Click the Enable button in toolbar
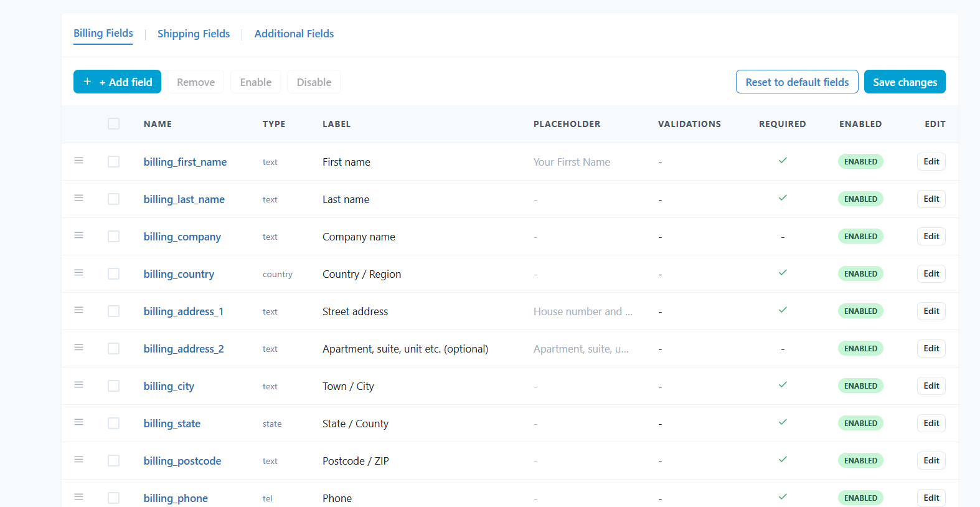980x507 pixels. [x=256, y=82]
